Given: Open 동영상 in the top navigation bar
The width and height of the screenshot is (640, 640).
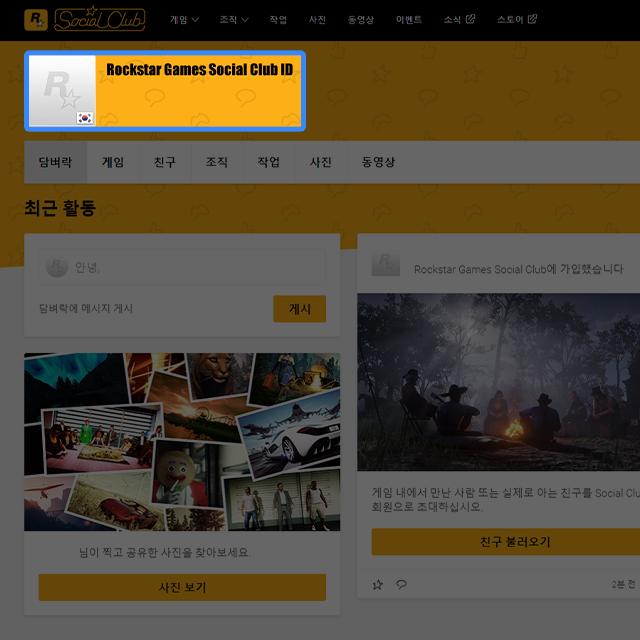Looking at the screenshot, I should pos(360,20).
